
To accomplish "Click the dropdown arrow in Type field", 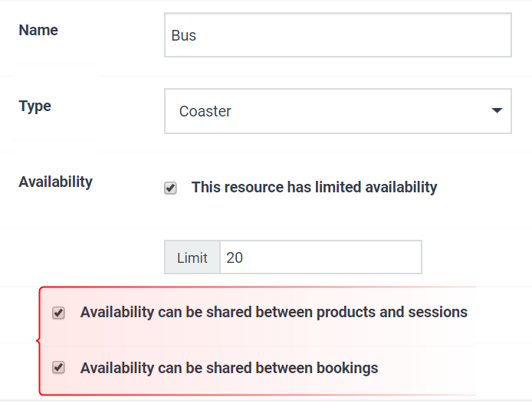I will tap(497, 110).
